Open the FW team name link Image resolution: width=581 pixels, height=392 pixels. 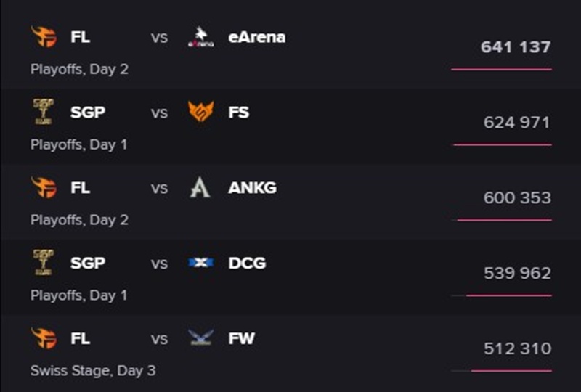(x=242, y=339)
